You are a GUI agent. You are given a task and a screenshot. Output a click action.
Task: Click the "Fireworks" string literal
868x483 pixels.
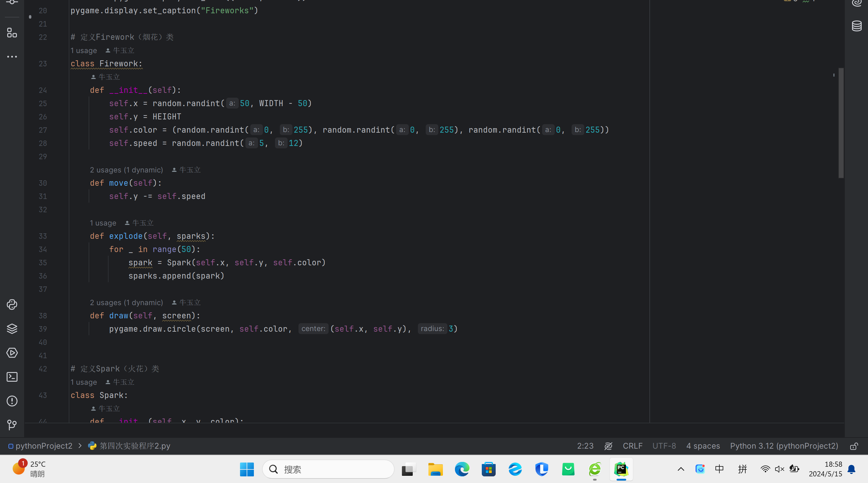click(x=227, y=11)
